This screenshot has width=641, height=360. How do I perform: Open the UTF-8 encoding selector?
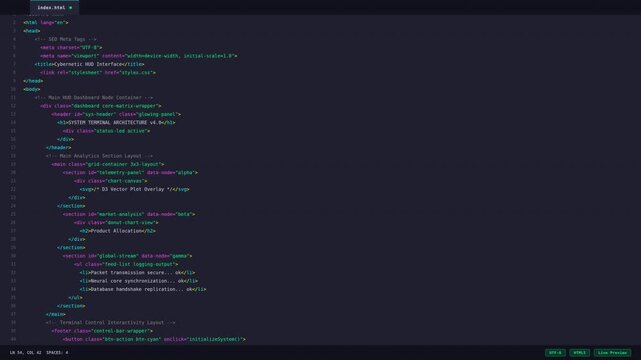(x=555, y=353)
